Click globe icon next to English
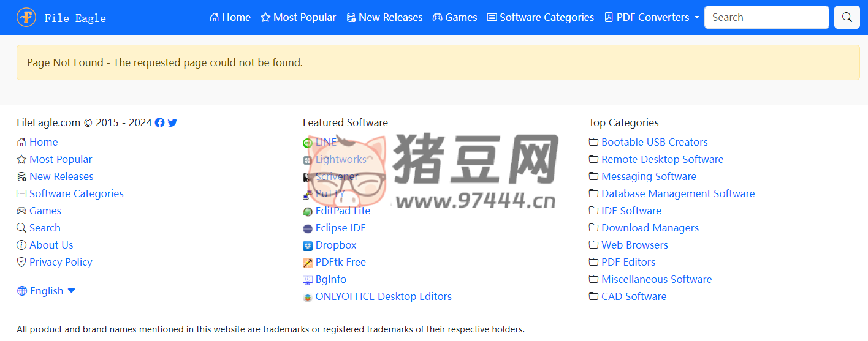The image size is (868, 341). [22, 291]
